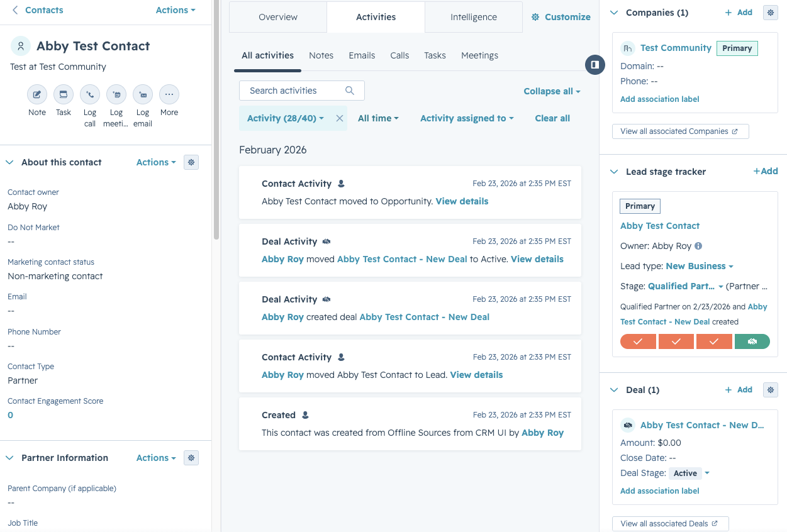Open the Log meeting icon
The image size is (787, 532).
[116, 95]
